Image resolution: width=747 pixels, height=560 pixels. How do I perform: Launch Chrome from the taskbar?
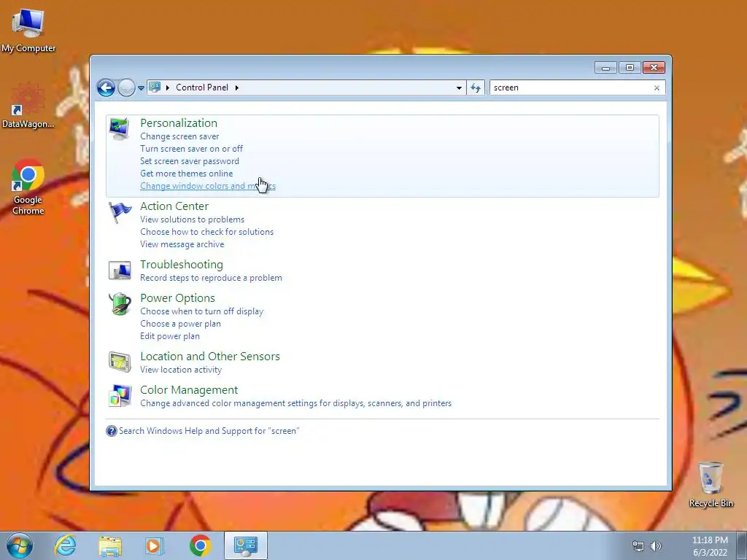[x=200, y=545]
